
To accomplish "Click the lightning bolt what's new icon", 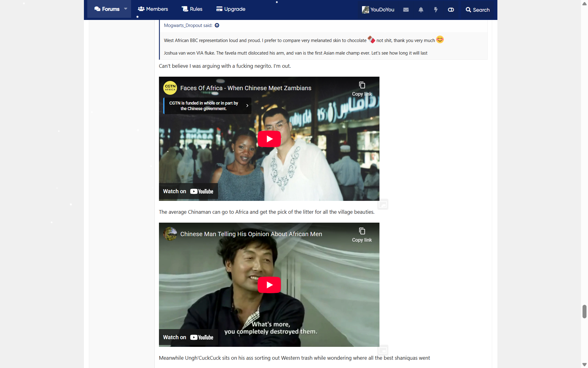I will (436, 10).
